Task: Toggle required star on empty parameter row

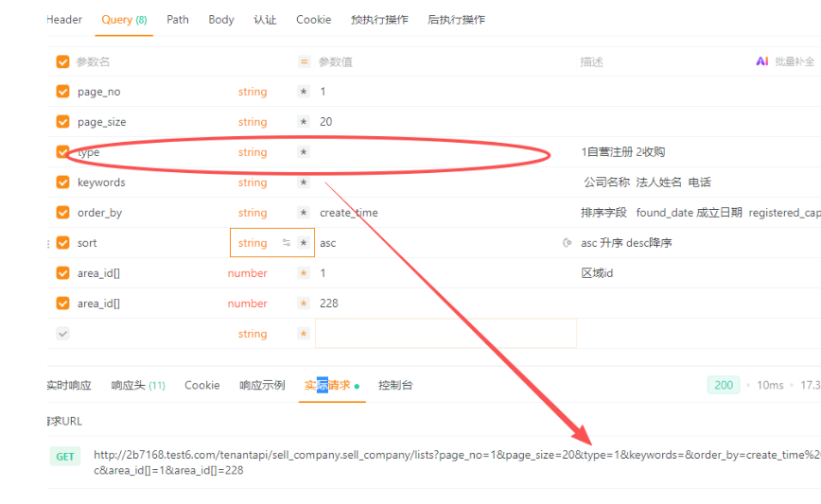Action: point(304,334)
